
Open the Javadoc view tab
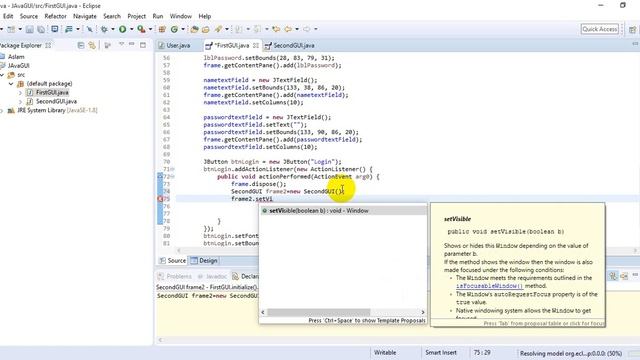(212, 276)
